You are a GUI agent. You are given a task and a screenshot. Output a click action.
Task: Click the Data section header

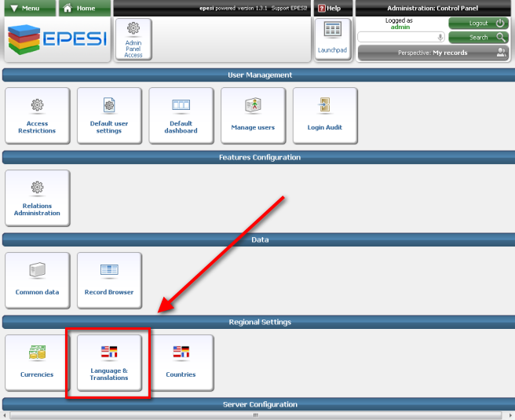point(259,240)
